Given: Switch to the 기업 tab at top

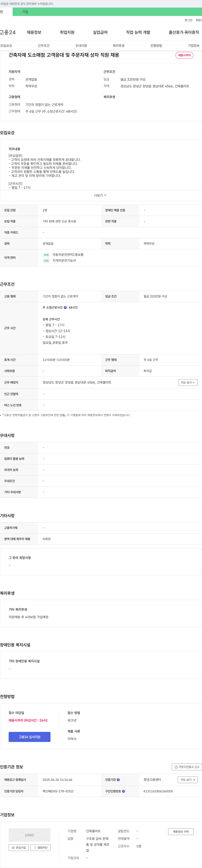Looking at the screenshot, I should (25, 12).
